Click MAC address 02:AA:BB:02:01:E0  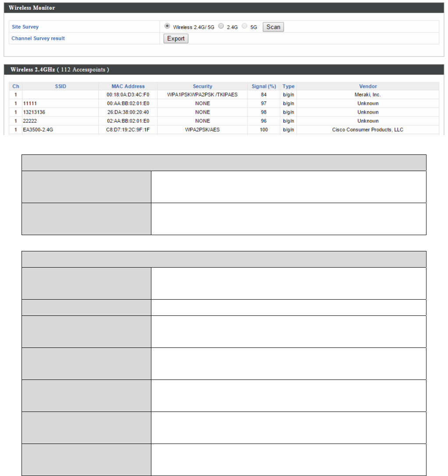pos(128,121)
